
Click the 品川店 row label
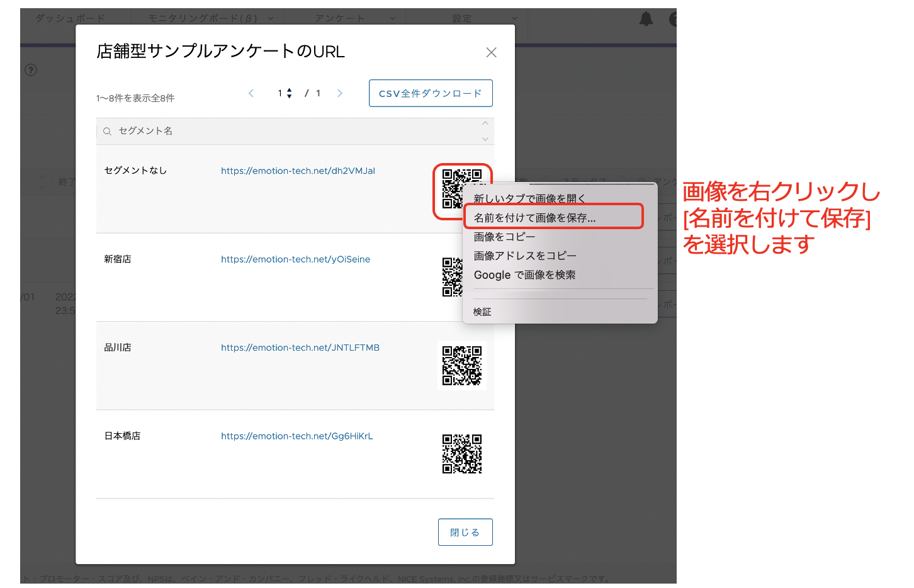(118, 347)
